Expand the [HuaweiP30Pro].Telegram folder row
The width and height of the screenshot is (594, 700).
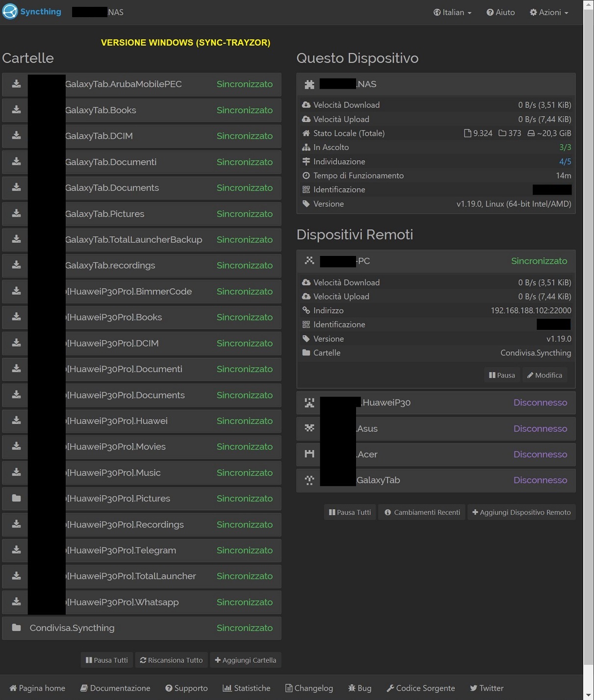142,550
